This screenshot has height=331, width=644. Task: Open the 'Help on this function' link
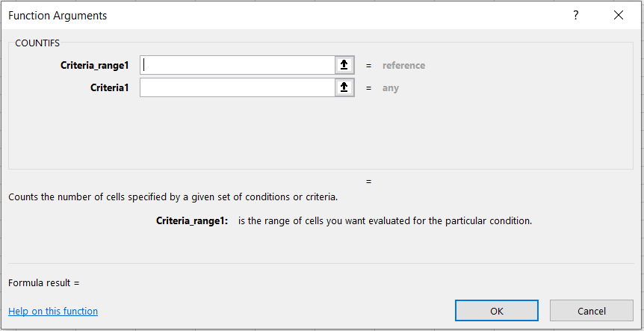[x=53, y=311]
